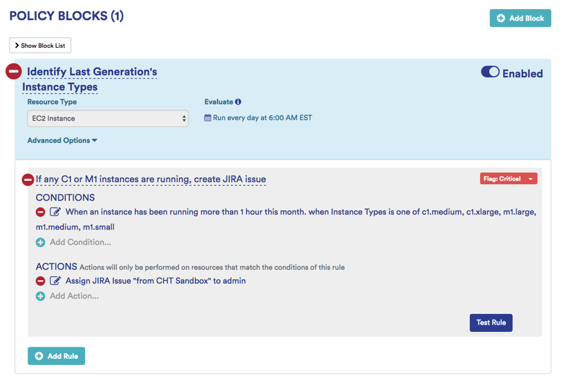This screenshot has width=568, height=392.
Task: Click the Add Block button
Action: (520, 18)
